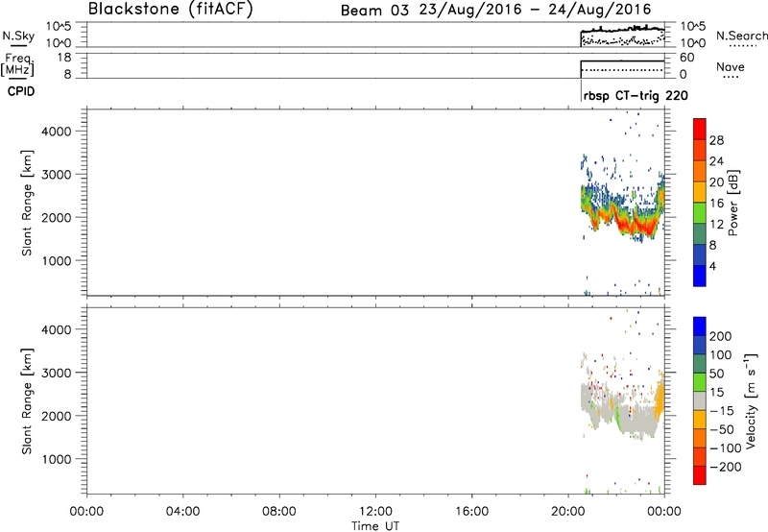The height and width of the screenshot is (532, 768).
Task: Click the 'CPID' row label
Action: [x=21, y=91]
